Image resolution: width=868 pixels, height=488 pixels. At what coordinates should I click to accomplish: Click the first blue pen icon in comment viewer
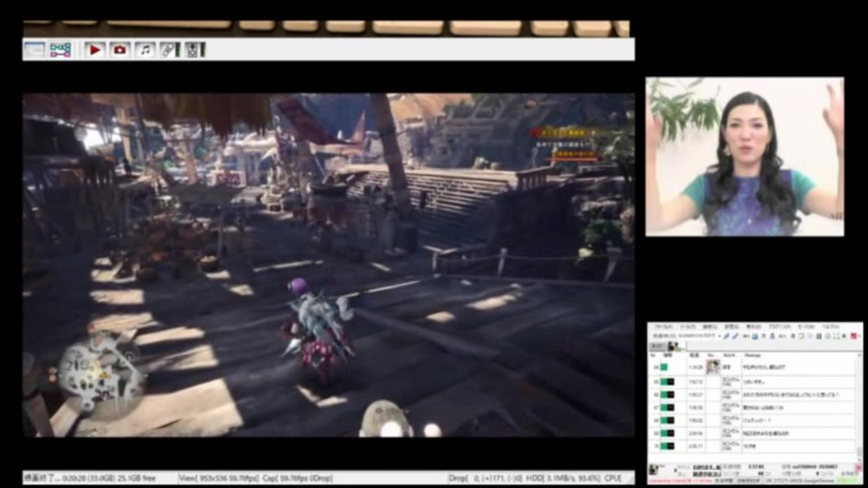pos(726,336)
